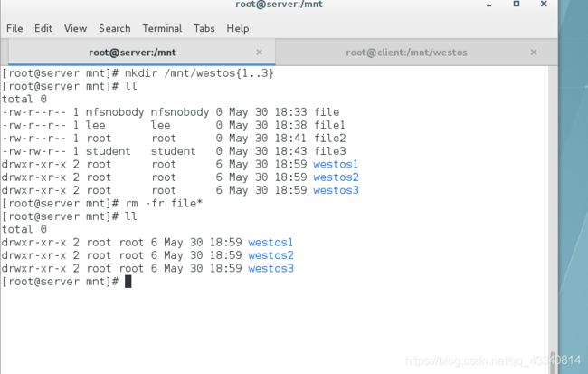The image size is (588, 374).
Task: Click the mkdir /mnt/westos{1..3} command text
Action: 199,72
